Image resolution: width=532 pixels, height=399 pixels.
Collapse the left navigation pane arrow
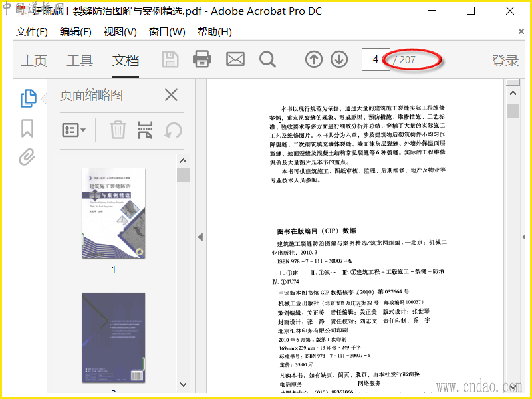tap(201, 237)
